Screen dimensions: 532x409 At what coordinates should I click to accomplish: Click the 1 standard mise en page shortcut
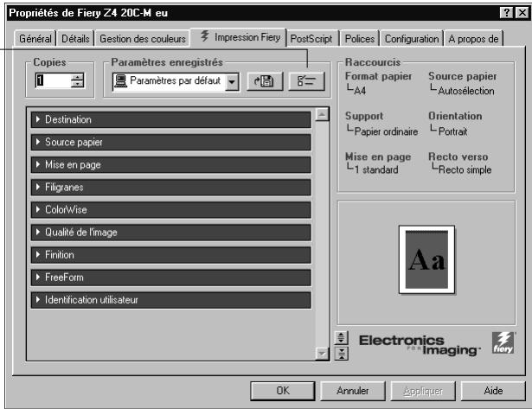click(376, 169)
